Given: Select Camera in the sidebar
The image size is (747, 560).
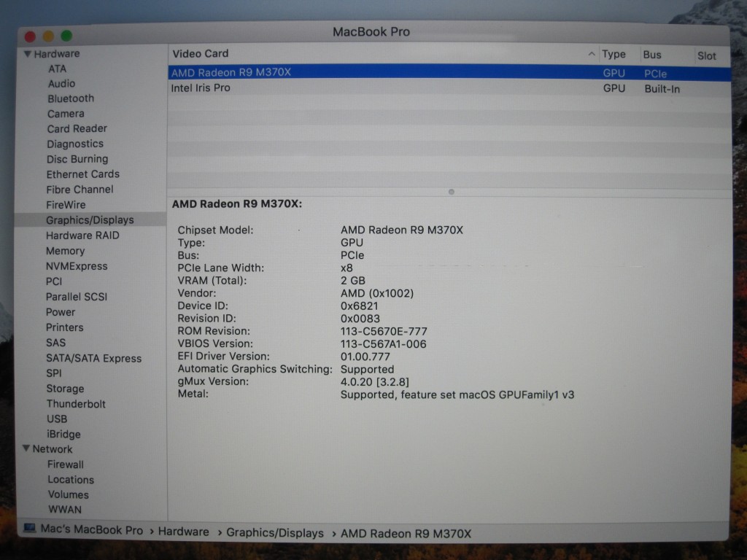Looking at the screenshot, I should click(66, 114).
